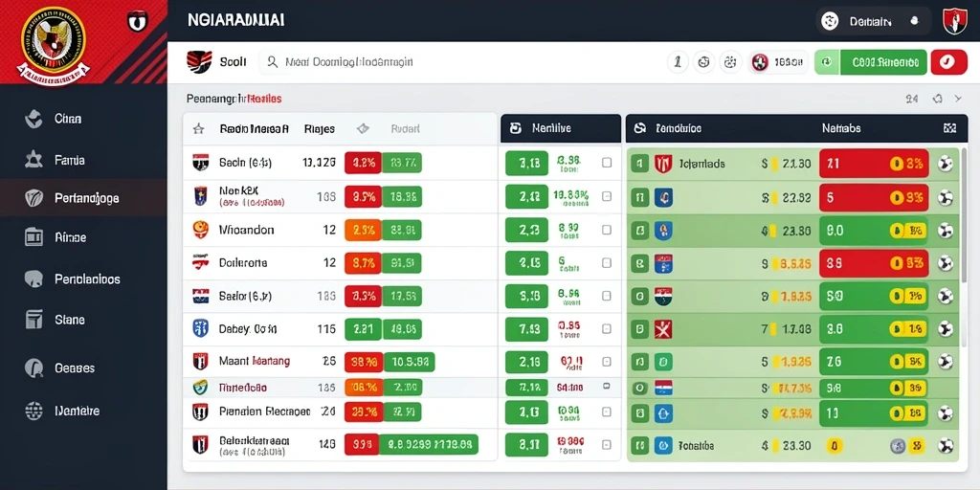Tick the checkbox in the 3.17 odds row
This screenshot has width=980, height=490.
[606, 445]
